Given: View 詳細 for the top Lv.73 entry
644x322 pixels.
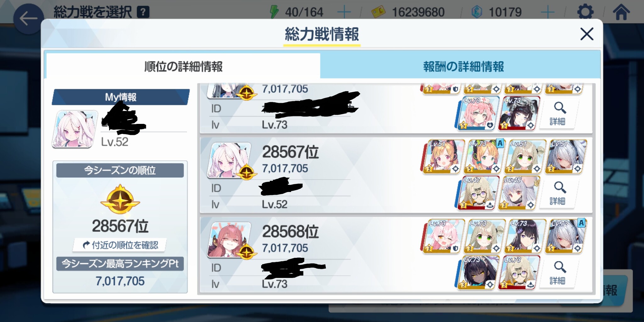Looking at the screenshot, I should (x=558, y=114).
